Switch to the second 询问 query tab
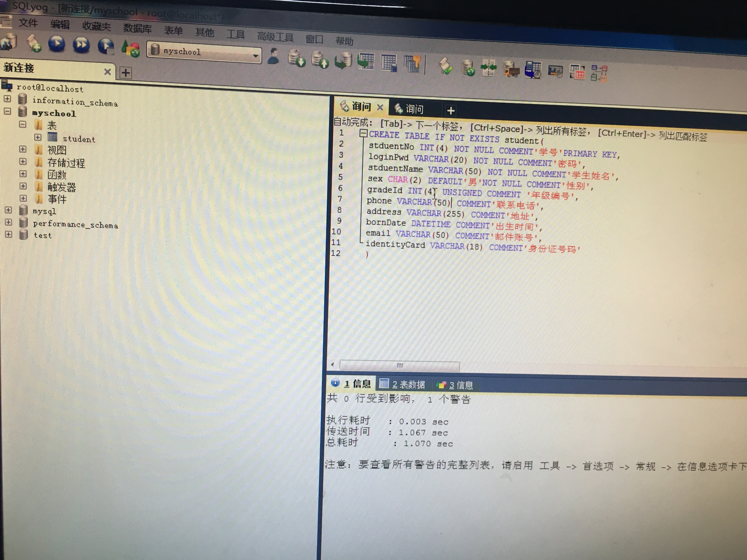Image resolution: width=747 pixels, height=560 pixels. click(415, 109)
